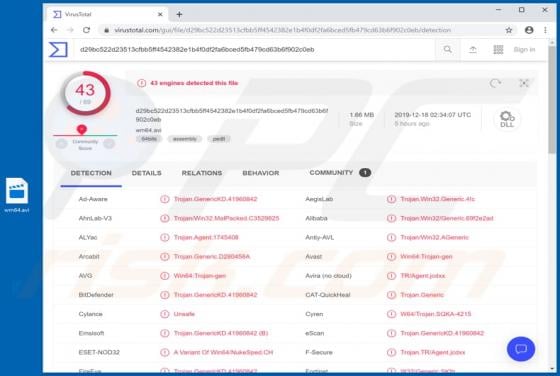Switch to the DETAILS tab

coord(146,173)
